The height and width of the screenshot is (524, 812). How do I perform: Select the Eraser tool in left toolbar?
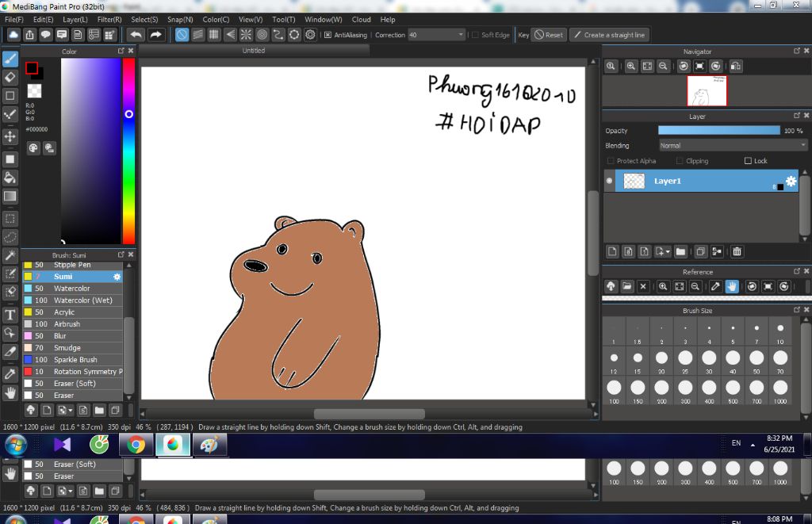pos(10,77)
